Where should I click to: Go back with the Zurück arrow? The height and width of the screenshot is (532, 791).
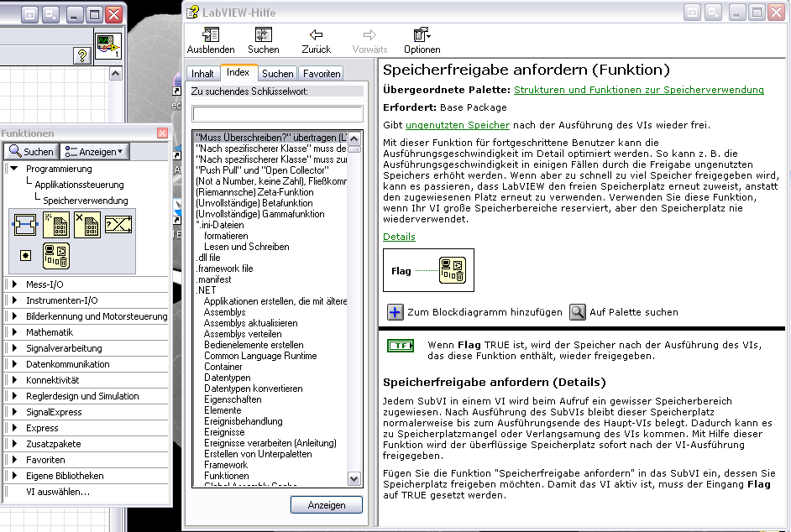[x=316, y=34]
